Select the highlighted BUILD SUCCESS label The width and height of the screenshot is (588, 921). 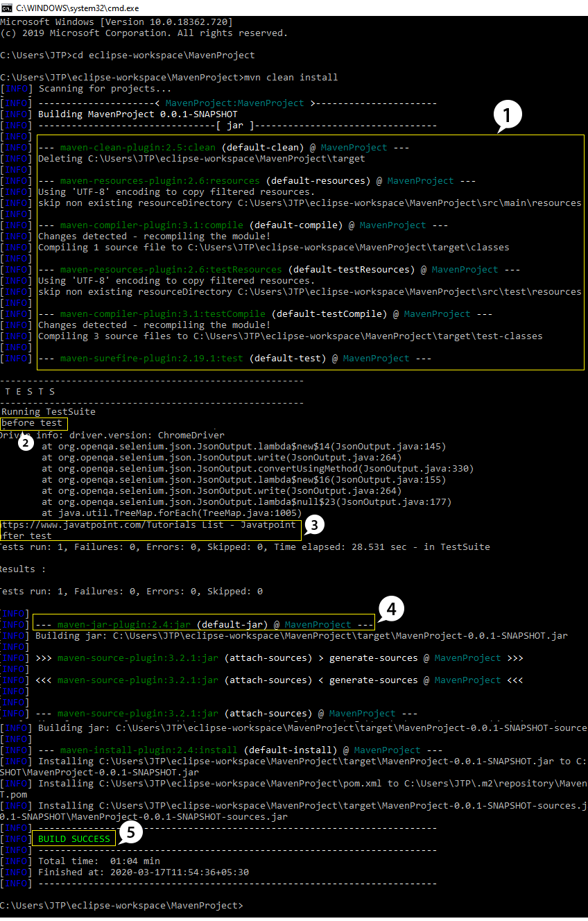pyautogui.click(x=73, y=838)
